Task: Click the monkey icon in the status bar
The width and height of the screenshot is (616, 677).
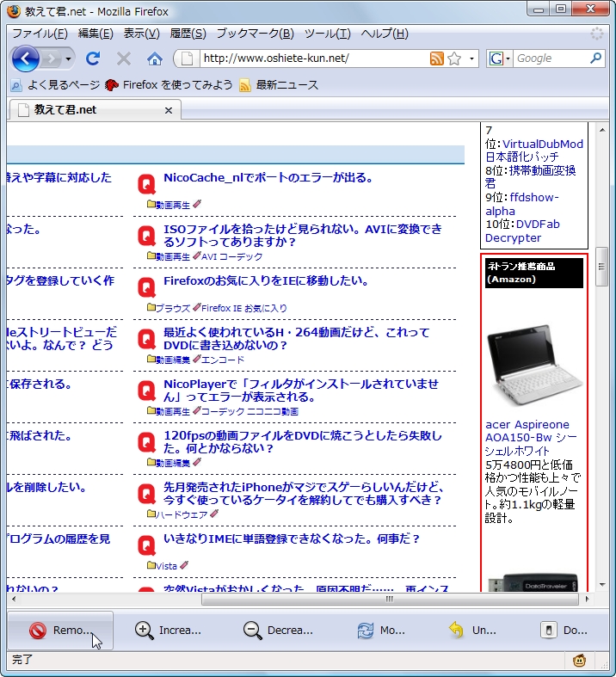Action: 579,660
